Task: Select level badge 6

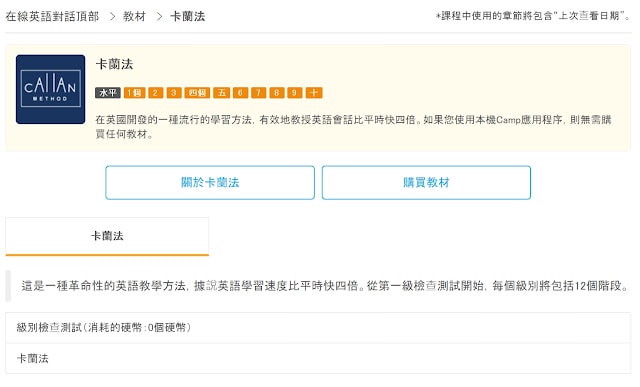Action: [240, 93]
